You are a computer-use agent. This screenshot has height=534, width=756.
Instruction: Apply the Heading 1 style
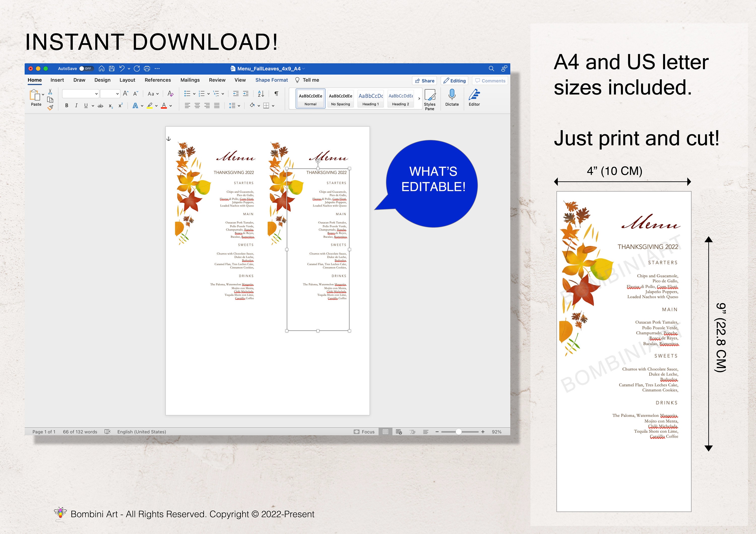pos(370,98)
